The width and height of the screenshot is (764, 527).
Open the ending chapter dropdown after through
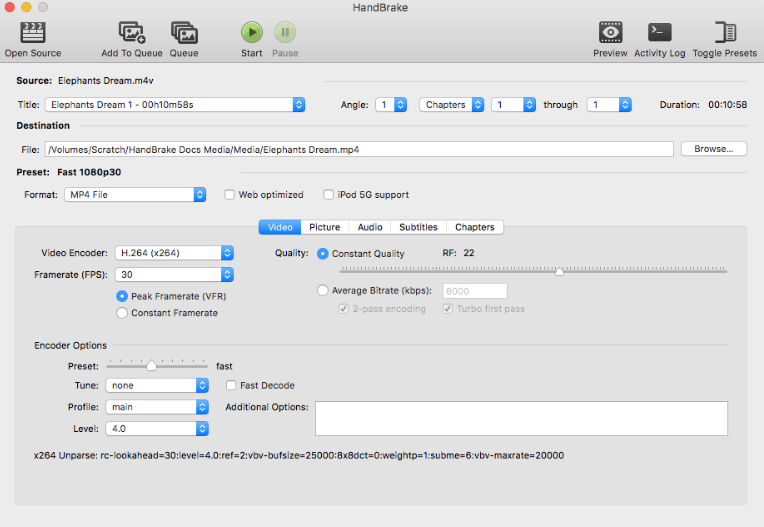pyautogui.click(x=610, y=105)
